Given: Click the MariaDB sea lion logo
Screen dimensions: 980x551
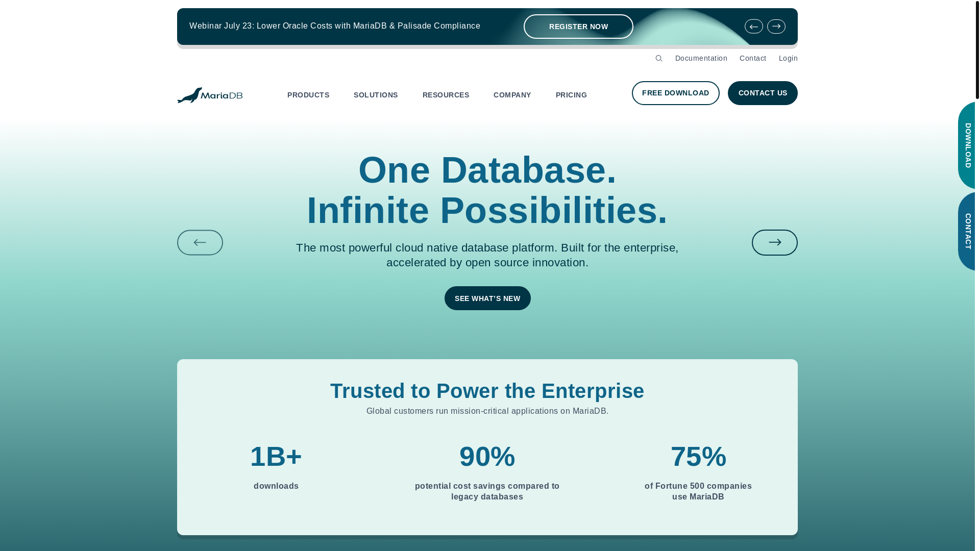Looking at the screenshot, I should (210, 95).
